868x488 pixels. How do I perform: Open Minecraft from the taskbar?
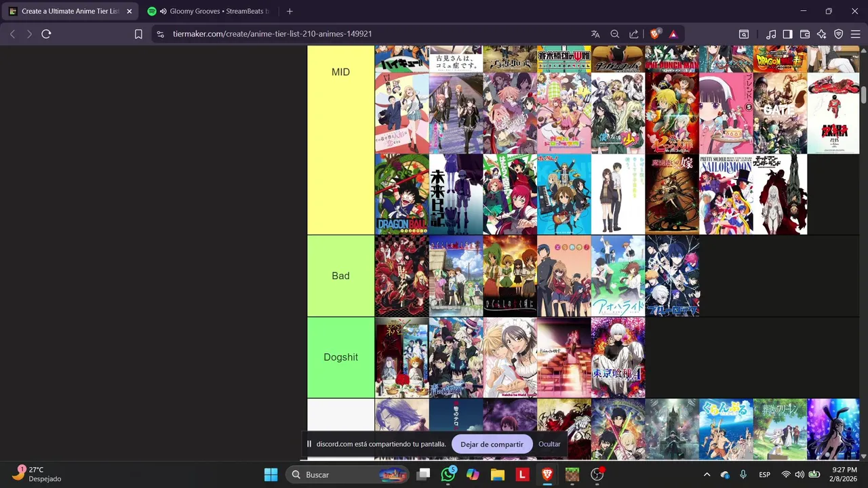(572, 474)
